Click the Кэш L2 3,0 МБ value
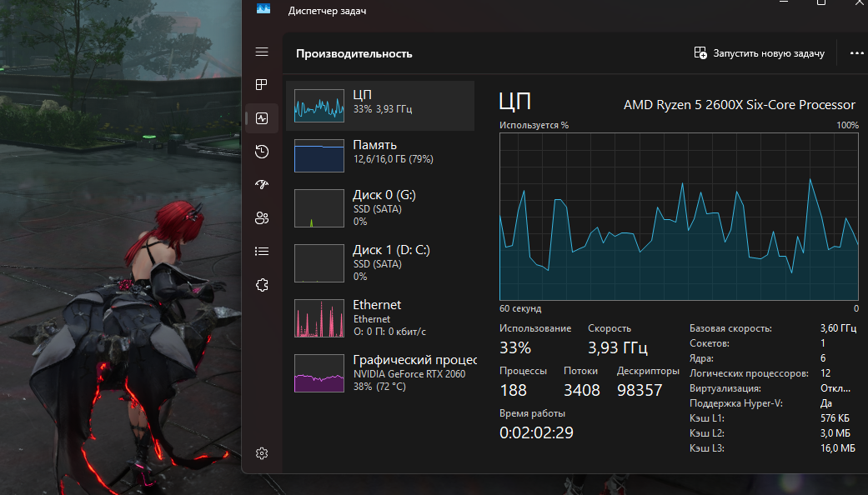This screenshot has width=868, height=495. [835, 433]
